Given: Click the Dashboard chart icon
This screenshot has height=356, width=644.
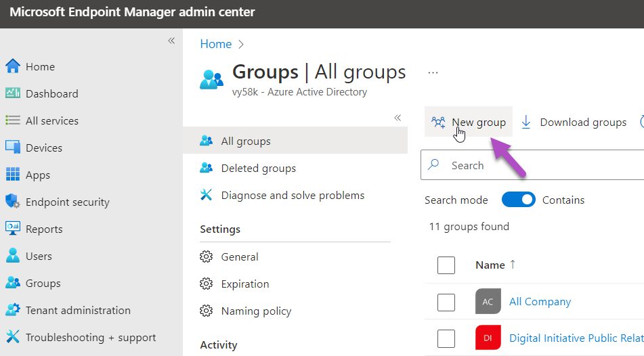Looking at the screenshot, I should pos(13,93).
